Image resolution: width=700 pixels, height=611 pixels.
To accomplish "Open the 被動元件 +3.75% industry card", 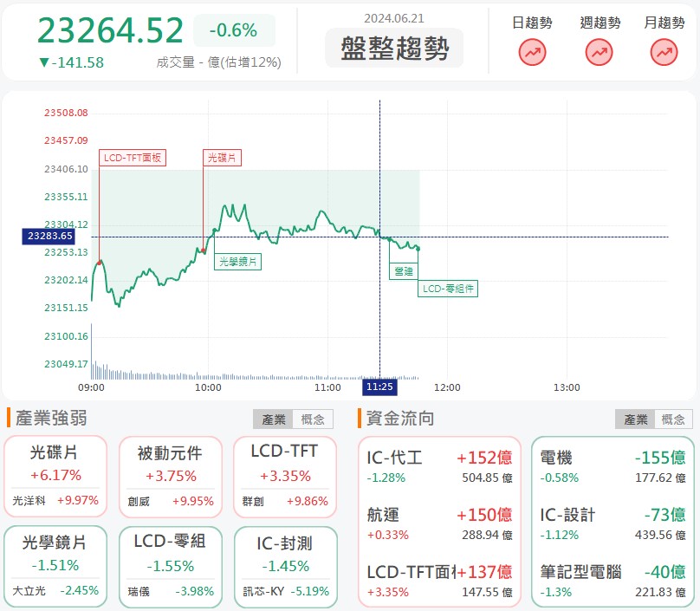I will click(171, 477).
